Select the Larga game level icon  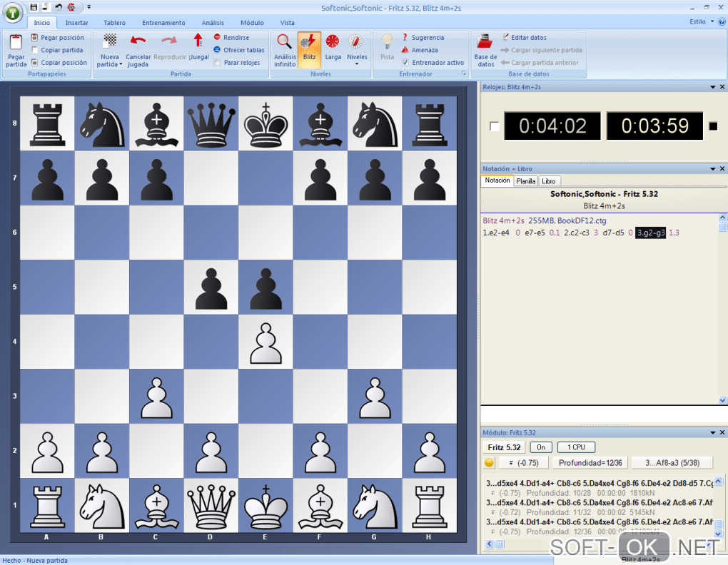tap(333, 42)
